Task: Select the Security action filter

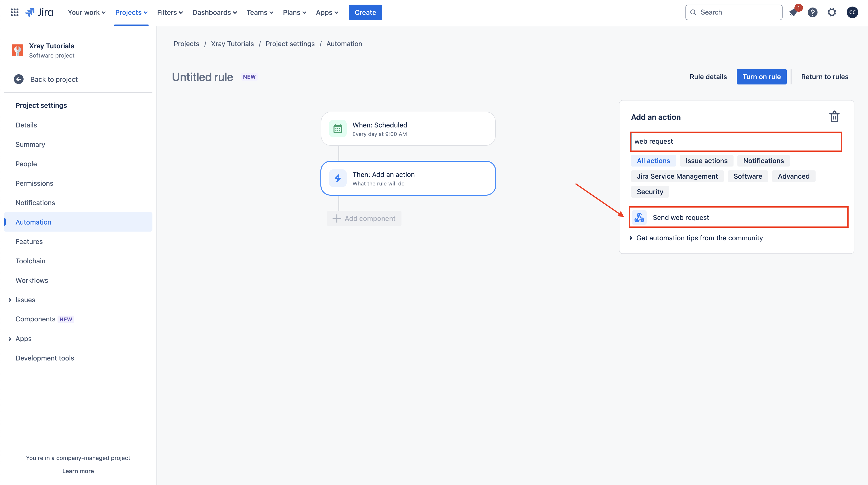Action: point(650,192)
